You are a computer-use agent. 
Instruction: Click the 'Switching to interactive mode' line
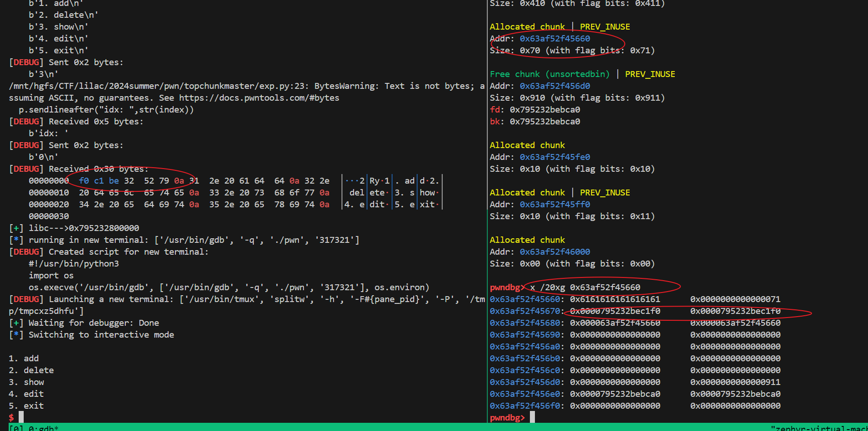[x=91, y=335]
